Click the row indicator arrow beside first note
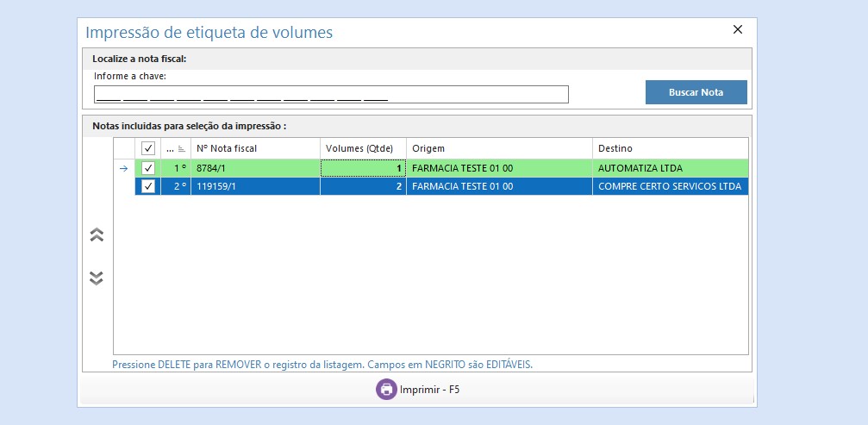Screen dimensions: 868x425 click(123, 168)
